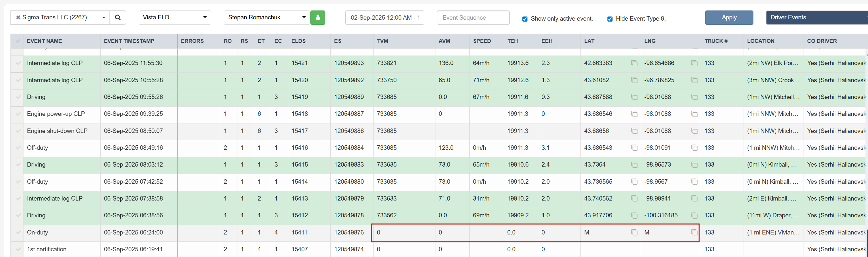
Task: Copy longitude -98.99941 via the copy icon
Action: click(x=694, y=199)
